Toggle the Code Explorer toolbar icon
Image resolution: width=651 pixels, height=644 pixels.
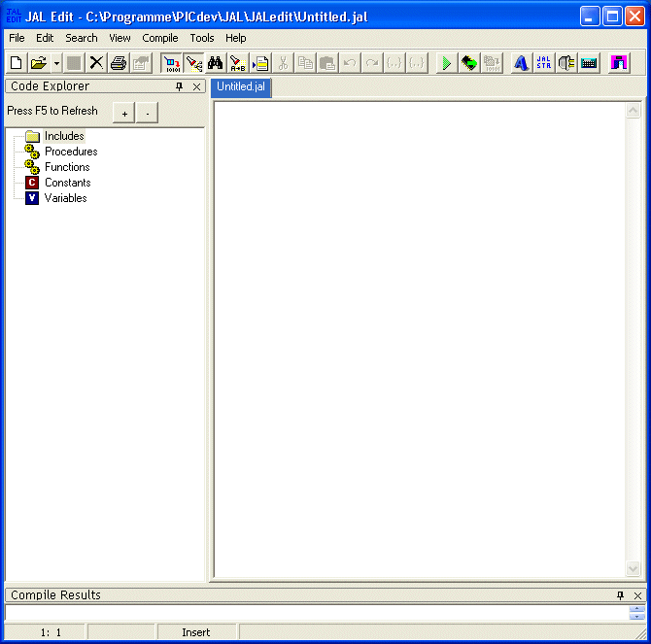click(x=193, y=63)
